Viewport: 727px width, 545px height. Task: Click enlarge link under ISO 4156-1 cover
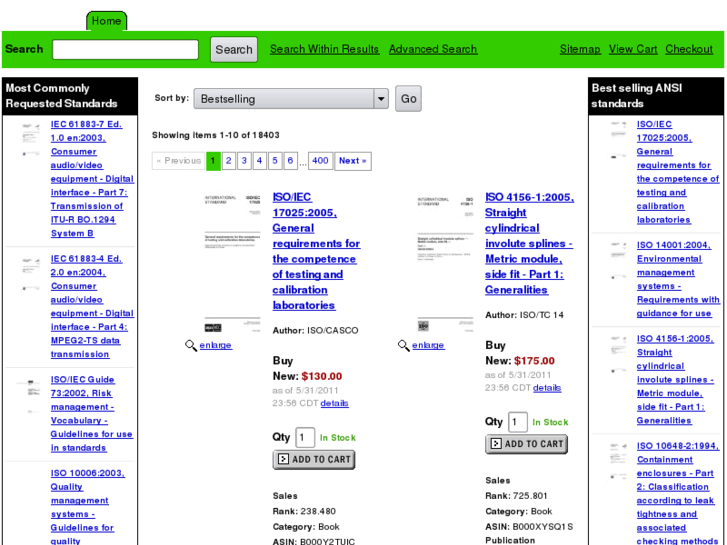[428, 346]
